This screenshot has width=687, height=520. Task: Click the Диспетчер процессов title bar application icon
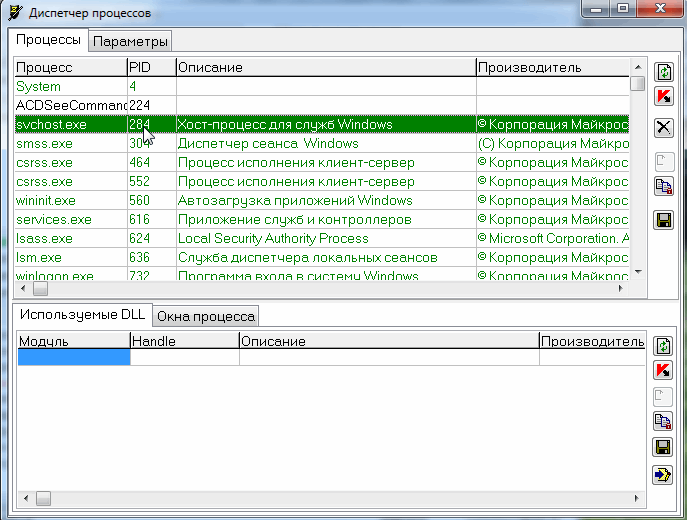(x=15, y=13)
